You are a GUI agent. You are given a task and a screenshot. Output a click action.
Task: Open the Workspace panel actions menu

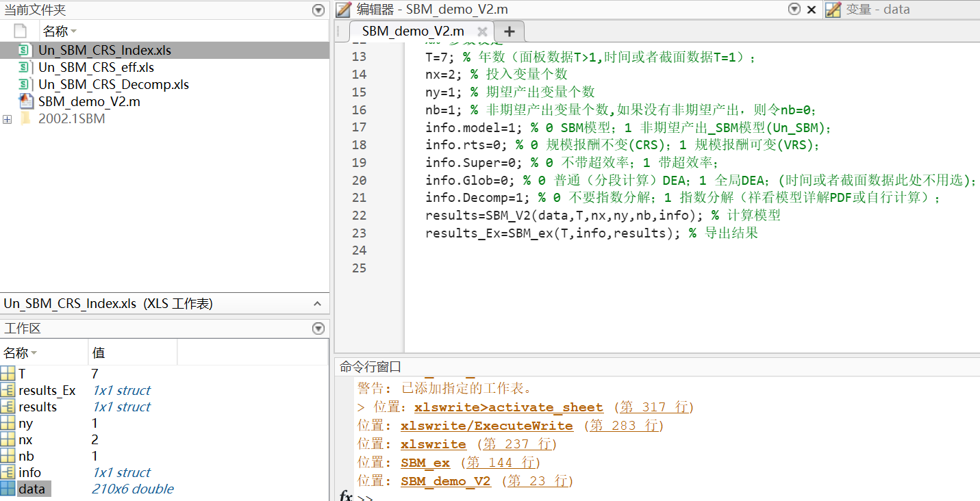(x=318, y=329)
